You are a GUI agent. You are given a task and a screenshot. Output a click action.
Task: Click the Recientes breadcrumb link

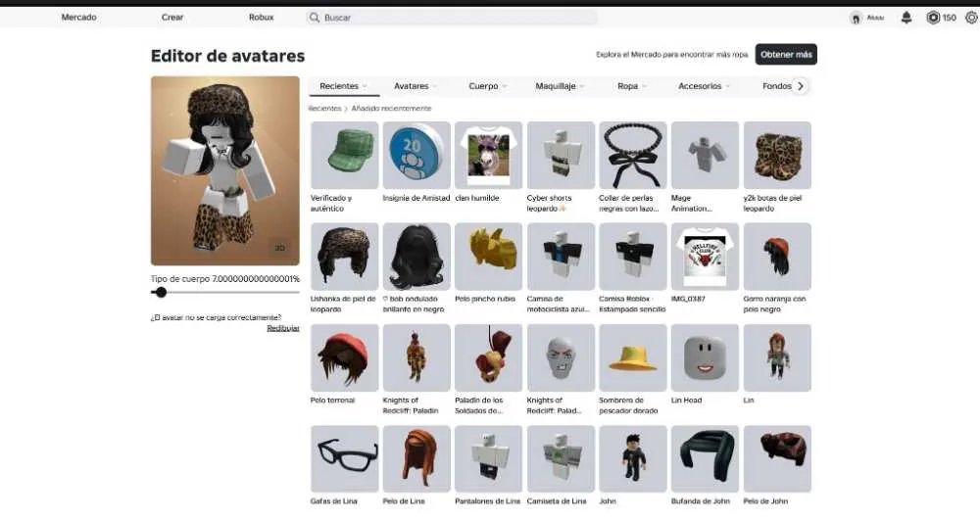pyautogui.click(x=324, y=108)
